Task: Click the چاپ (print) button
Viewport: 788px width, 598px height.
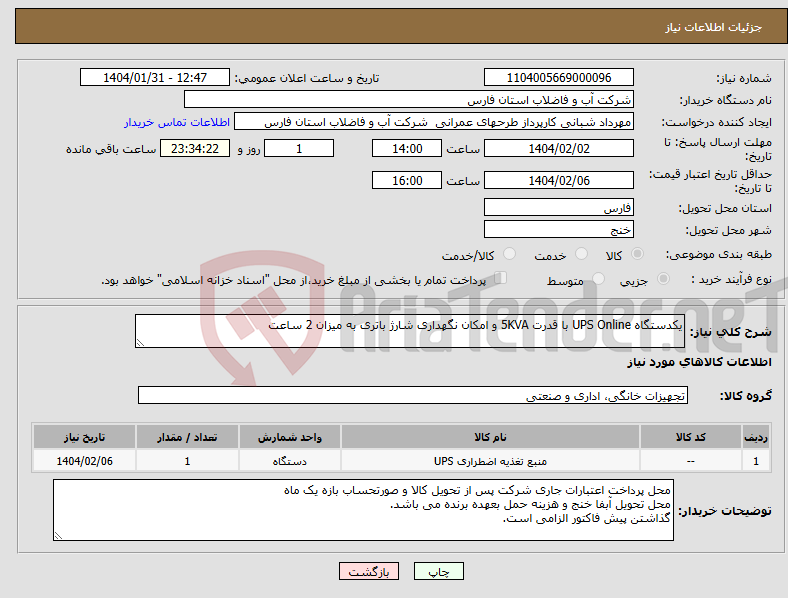Action: (x=438, y=571)
